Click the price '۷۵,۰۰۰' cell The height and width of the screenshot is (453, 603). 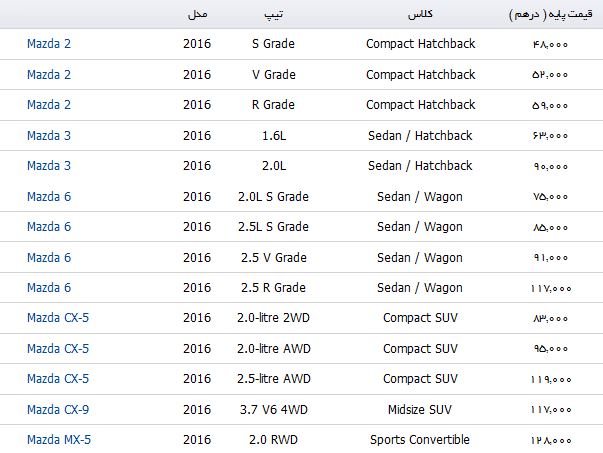pyautogui.click(x=550, y=197)
